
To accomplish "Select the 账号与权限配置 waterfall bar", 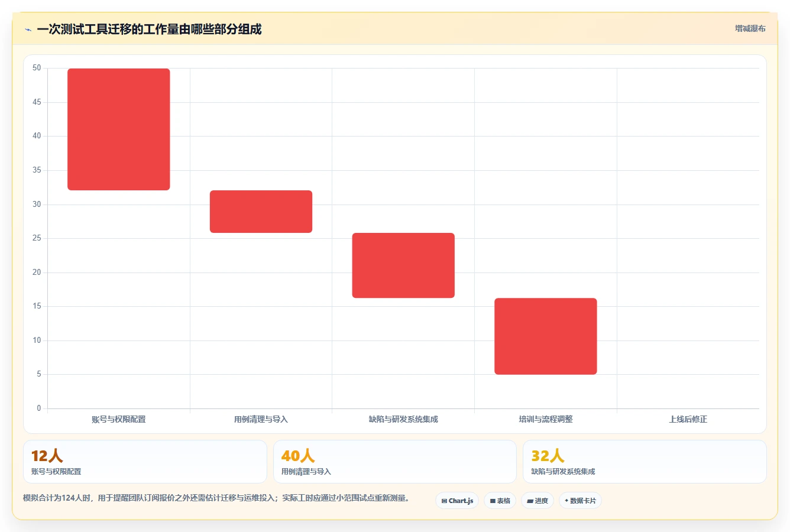I will point(119,129).
